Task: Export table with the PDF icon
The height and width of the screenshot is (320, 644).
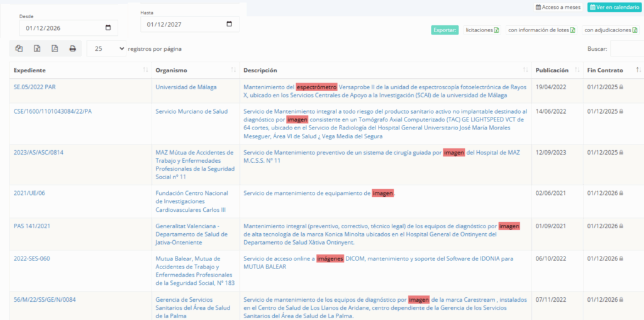Action: click(x=55, y=48)
